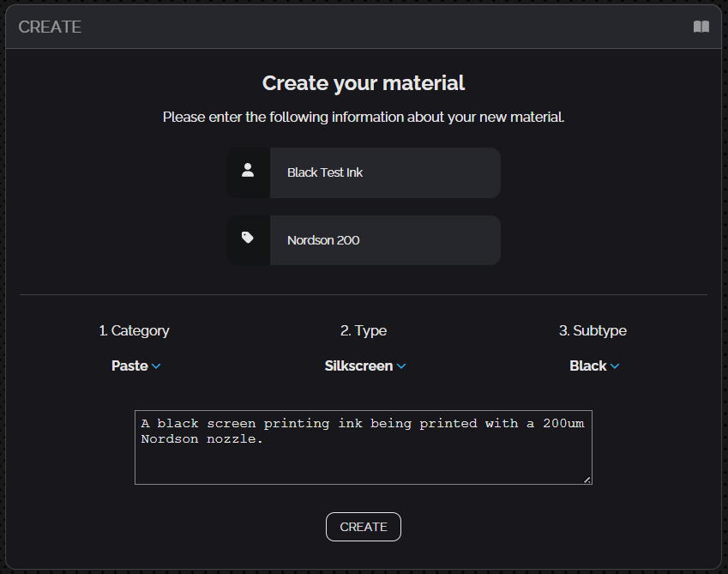Click the '3. Subtype' label

click(x=593, y=330)
